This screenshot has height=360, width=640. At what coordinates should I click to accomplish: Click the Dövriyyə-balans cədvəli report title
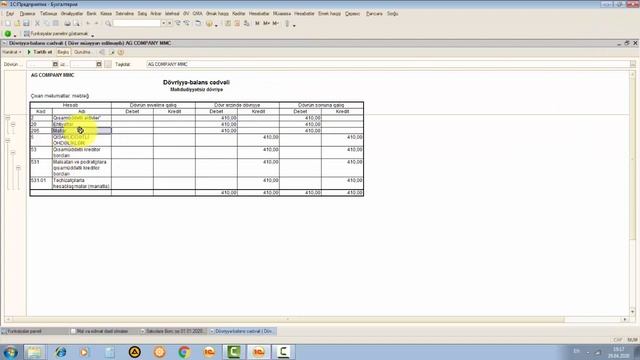(196, 82)
